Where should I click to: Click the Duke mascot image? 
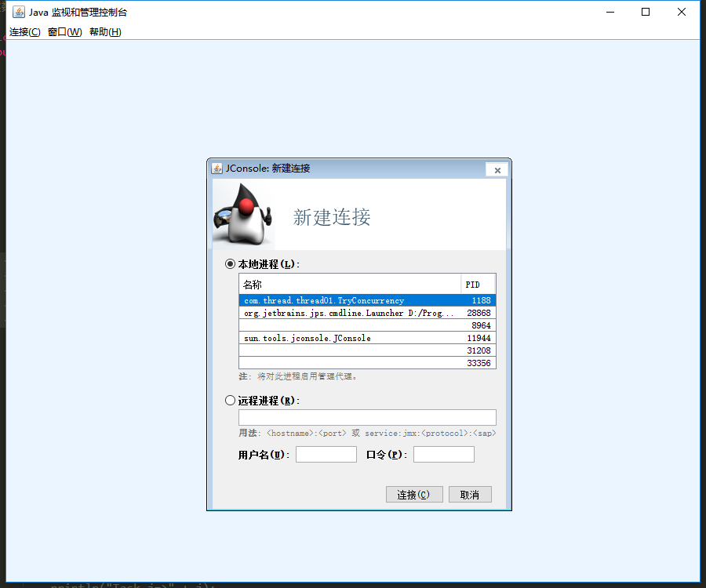coord(244,215)
